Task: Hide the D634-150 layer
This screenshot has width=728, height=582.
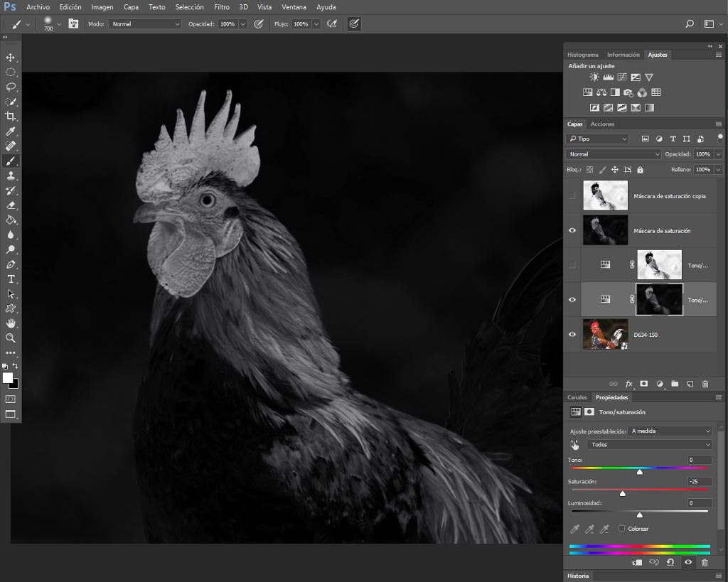Action: point(572,334)
